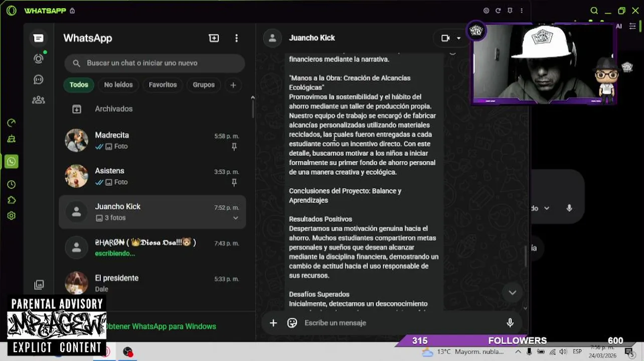Expand the video call options dropdown arrow
This screenshot has width=644, height=361.
458,38
